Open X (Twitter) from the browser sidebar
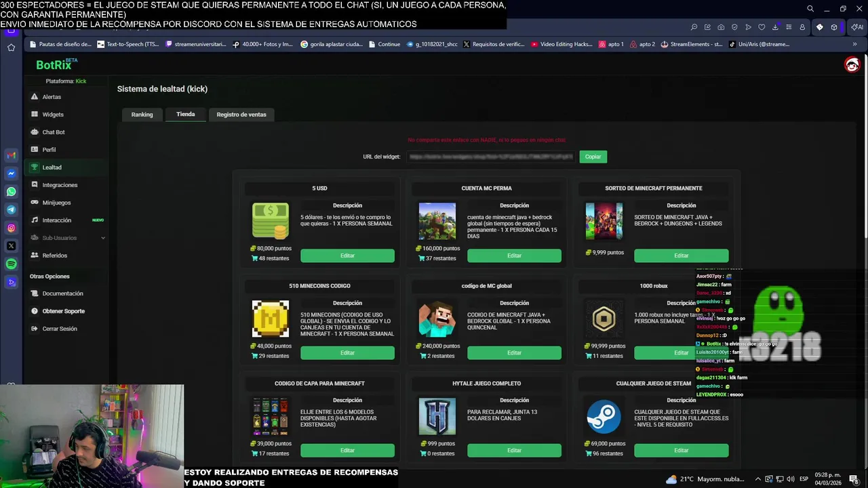This screenshot has height=488, width=868. click(x=11, y=246)
